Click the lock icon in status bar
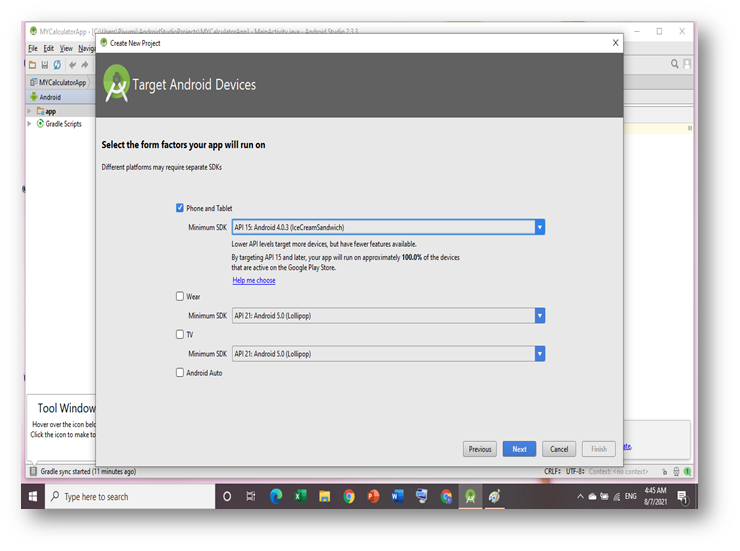This screenshot has height=551, width=740. click(x=664, y=471)
